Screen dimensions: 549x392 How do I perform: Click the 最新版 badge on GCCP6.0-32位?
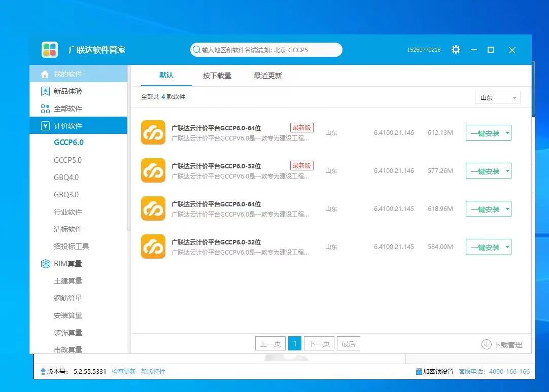[x=302, y=165]
